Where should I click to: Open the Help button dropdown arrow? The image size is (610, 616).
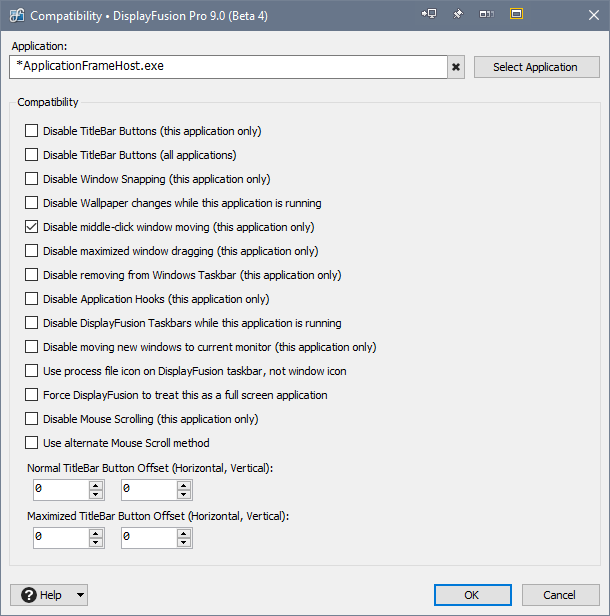pyautogui.click(x=80, y=595)
